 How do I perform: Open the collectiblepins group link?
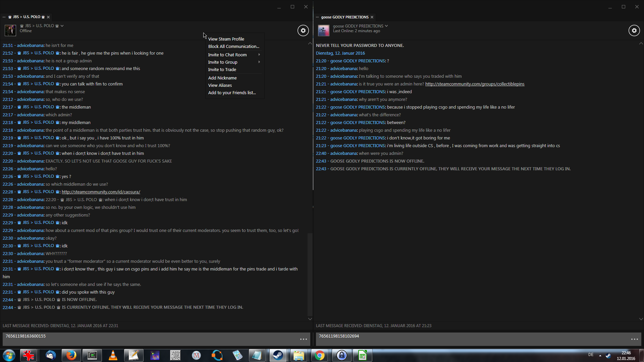click(x=475, y=84)
